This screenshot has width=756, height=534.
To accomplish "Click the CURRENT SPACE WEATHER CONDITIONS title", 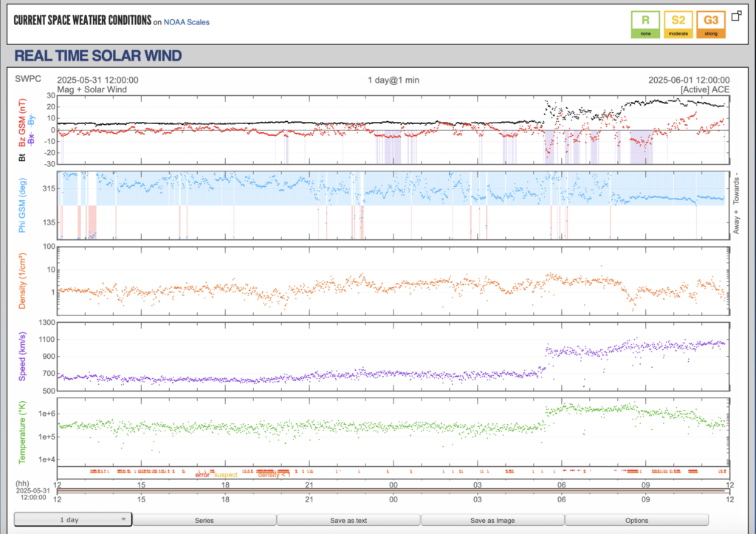I will [83, 20].
